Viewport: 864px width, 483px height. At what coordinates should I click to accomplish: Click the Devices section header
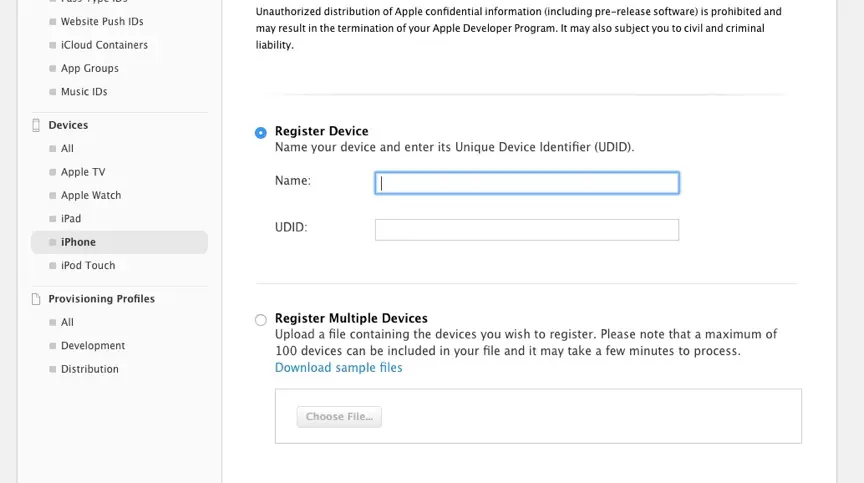68,125
